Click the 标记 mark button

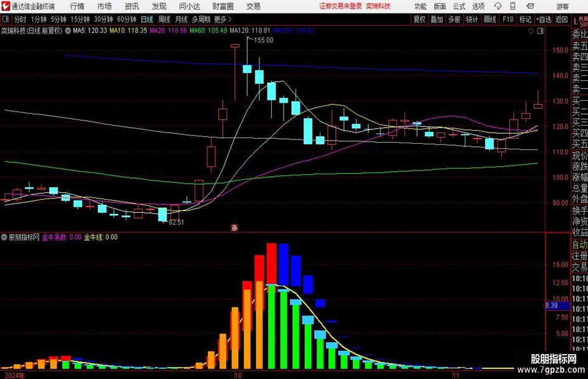pos(525,19)
